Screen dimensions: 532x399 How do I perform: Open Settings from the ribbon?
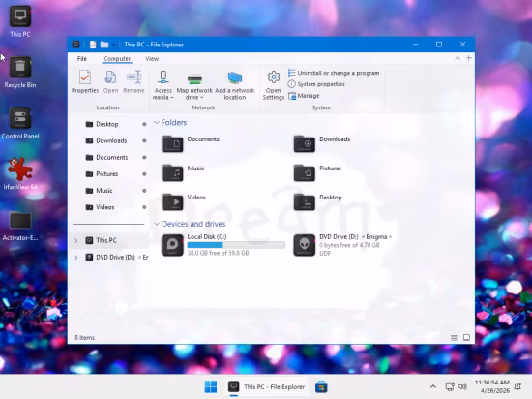click(x=274, y=85)
